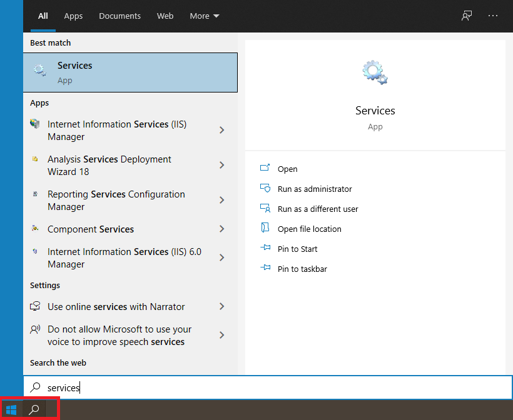Screen dimensions: 513x420
Task: Select Open file location
Action: click(309, 229)
